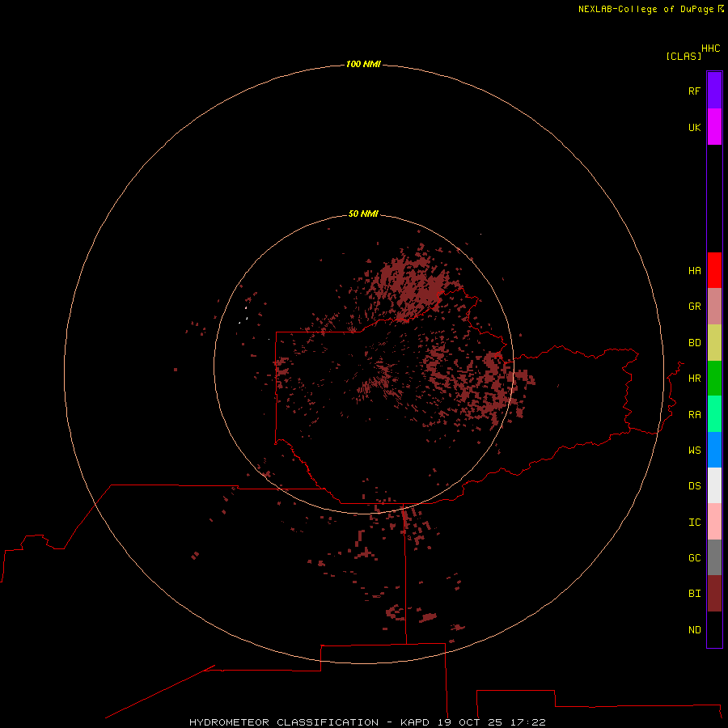The width and height of the screenshot is (728, 728).
Task: Click the UK magenta legend swatch
Action: pyautogui.click(x=714, y=127)
